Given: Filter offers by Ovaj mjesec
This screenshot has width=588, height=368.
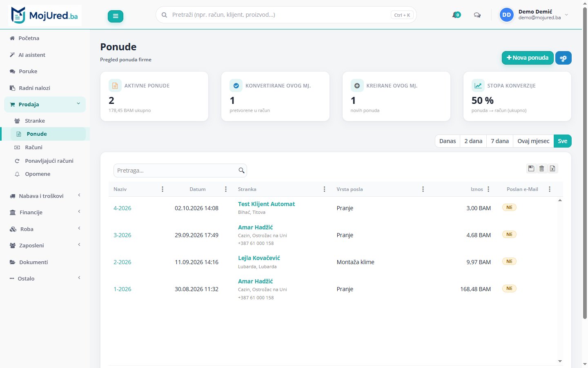Looking at the screenshot, I should (533, 141).
